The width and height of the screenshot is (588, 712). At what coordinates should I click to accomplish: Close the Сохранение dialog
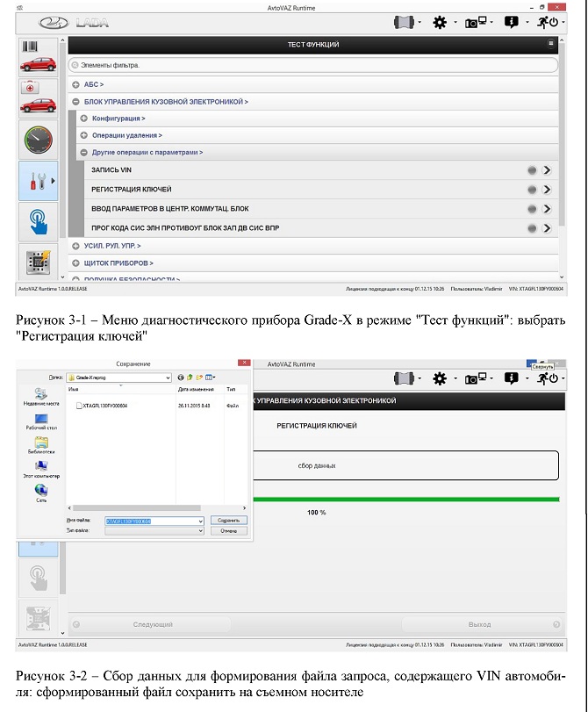[244, 363]
